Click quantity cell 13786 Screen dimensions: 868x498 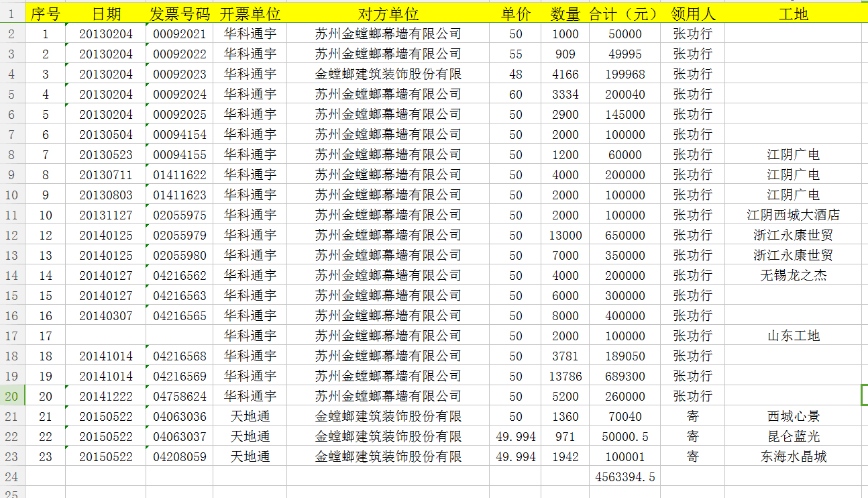coord(565,376)
